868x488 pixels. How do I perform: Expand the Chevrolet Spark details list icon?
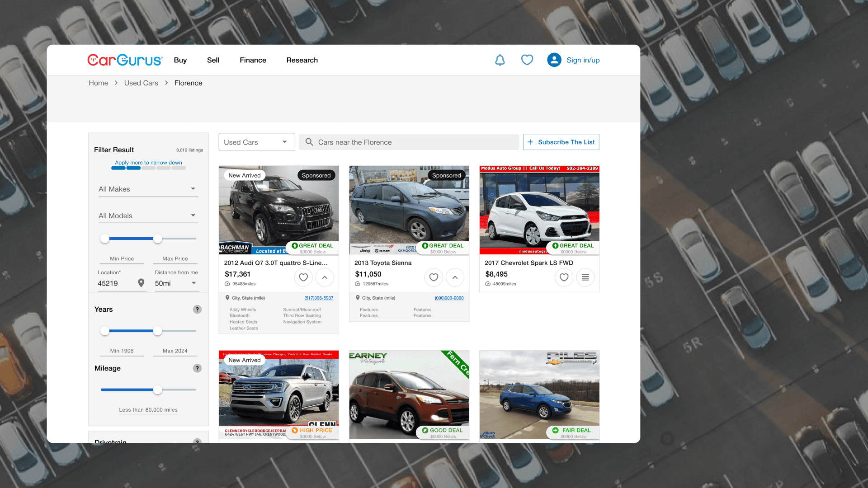(x=585, y=277)
